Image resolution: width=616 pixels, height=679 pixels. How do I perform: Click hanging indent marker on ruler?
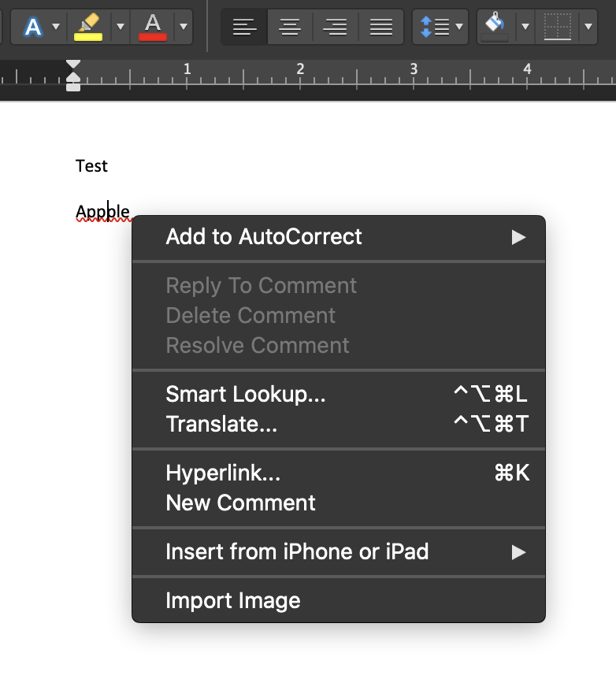(x=73, y=77)
